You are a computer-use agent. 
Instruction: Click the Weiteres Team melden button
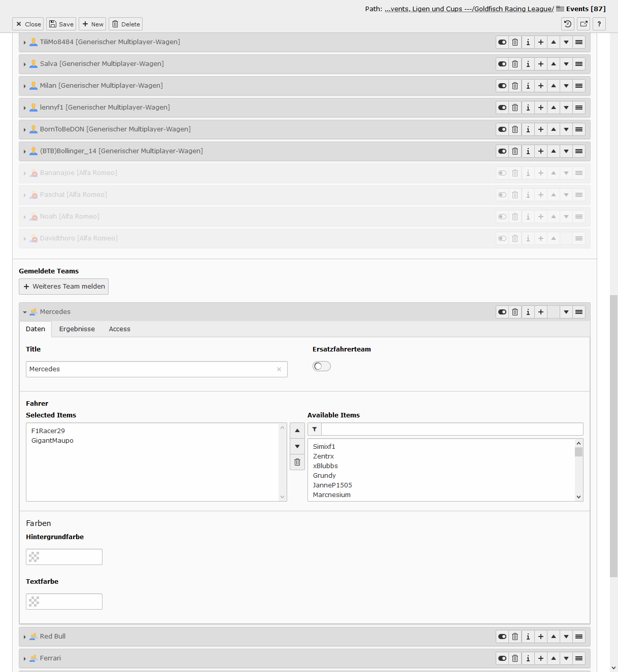point(64,287)
